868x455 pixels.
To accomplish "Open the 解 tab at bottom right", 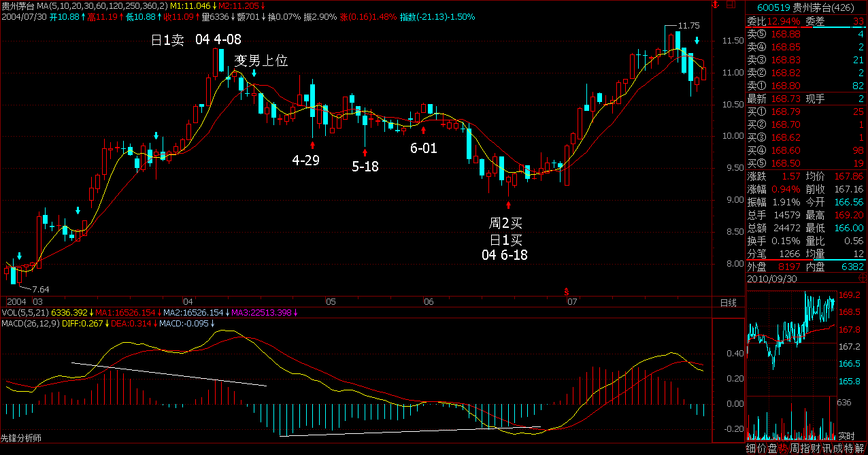I will pos(860,448).
